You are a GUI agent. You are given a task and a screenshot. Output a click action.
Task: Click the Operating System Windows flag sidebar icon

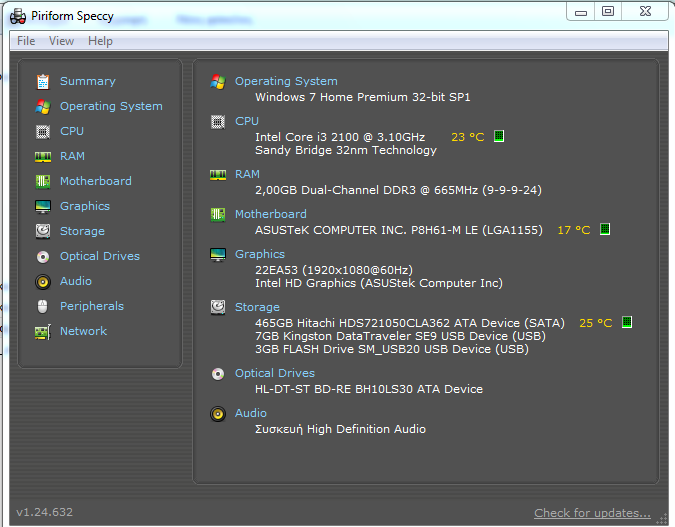(43, 106)
